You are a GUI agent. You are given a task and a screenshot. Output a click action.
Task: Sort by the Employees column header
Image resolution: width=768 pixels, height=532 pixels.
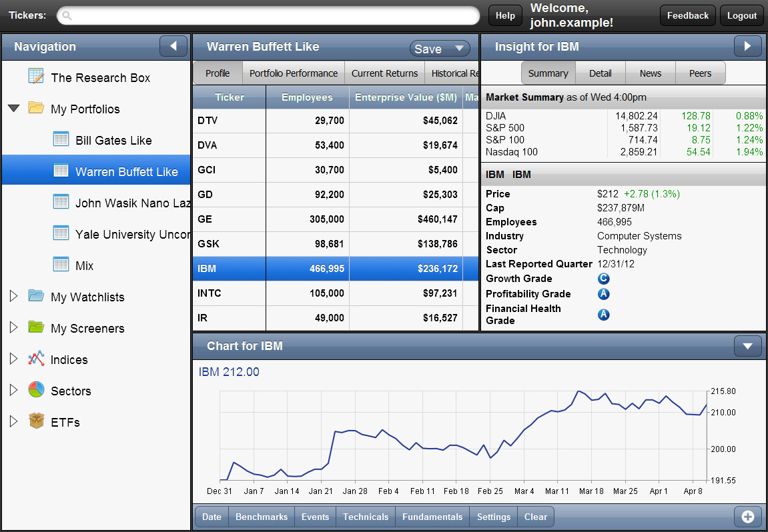pyautogui.click(x=307, y=97)
